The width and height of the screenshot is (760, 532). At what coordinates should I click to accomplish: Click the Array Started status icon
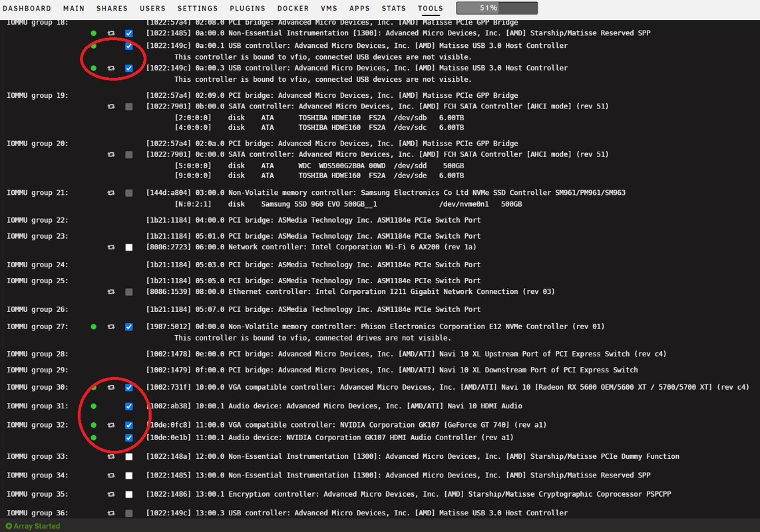pos(9,526)
